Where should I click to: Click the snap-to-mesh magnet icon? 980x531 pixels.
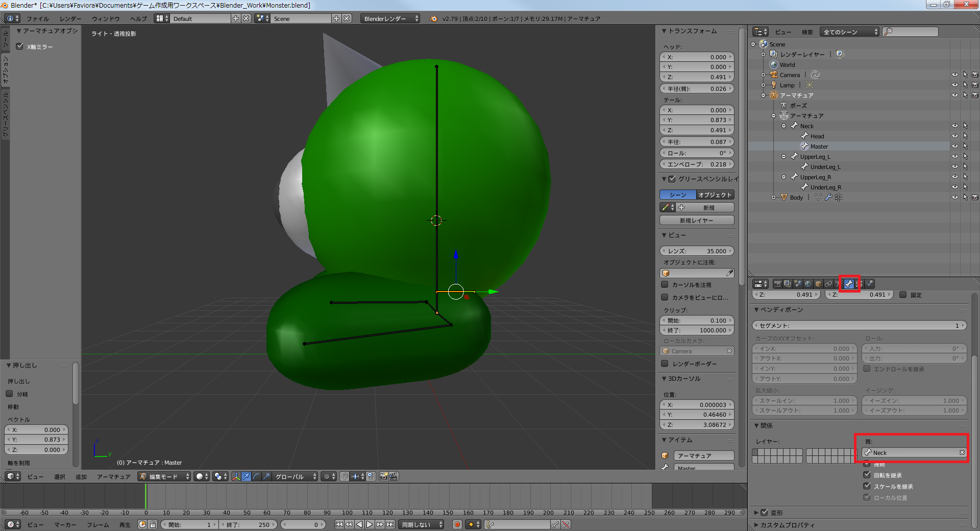coord(345,476)
